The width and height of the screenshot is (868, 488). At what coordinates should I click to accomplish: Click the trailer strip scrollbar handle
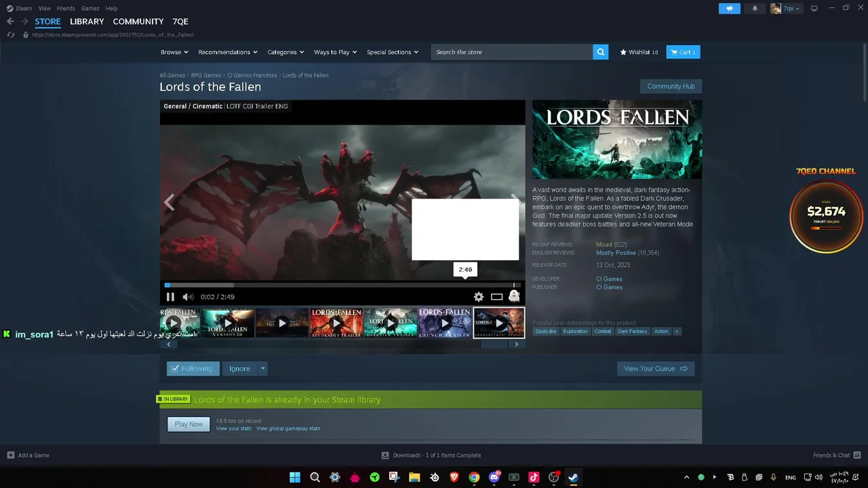(x=494, y=344)
